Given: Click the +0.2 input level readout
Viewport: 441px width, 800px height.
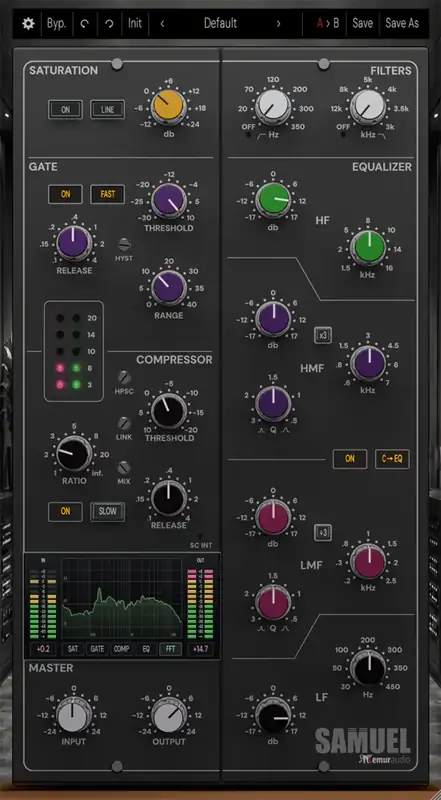Looking at the screenshot, I should (42, 649).
